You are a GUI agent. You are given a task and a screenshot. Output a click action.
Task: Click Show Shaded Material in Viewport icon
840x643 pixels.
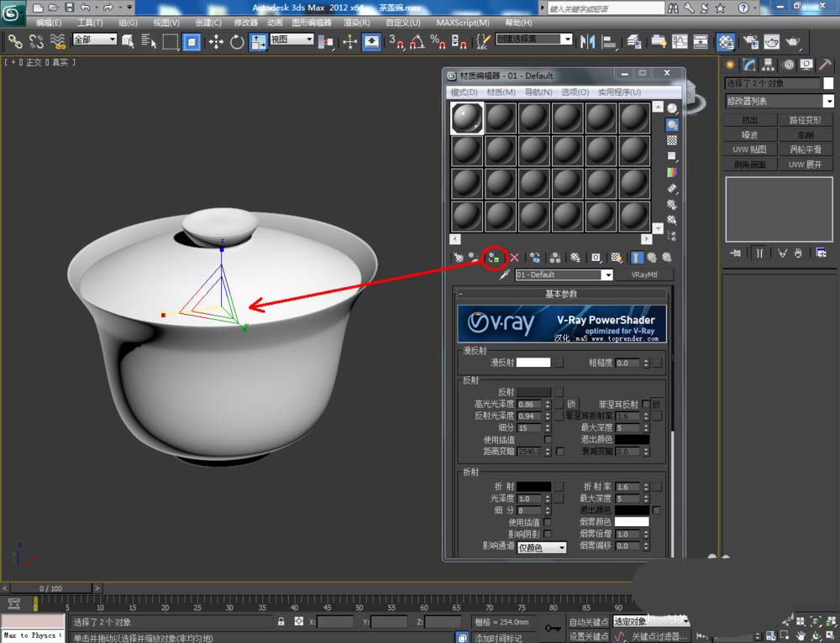[616, 258]
